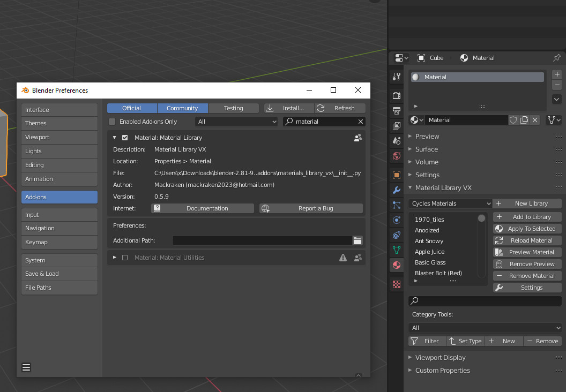
Task: Click the fake user shield icon
Action: click(x=513, y=120)
